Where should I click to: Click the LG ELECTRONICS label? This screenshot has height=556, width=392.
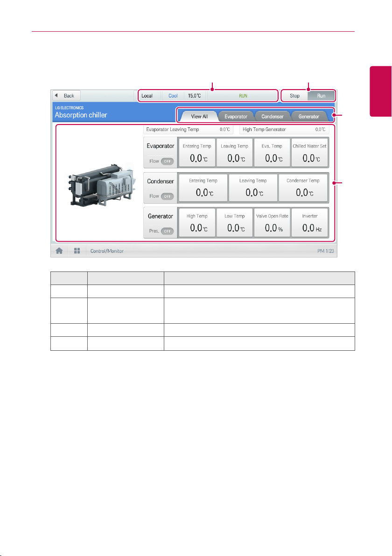pyautogui.click(x=69, y=108)
